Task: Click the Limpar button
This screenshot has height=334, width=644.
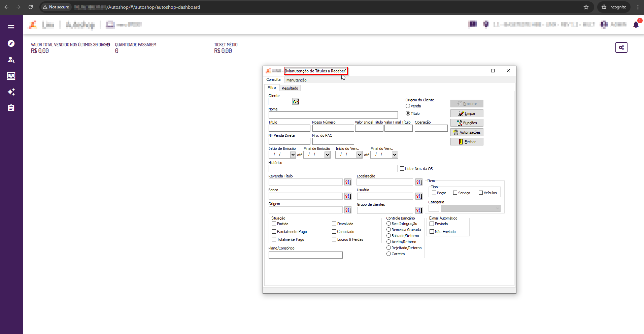Action: 467,113
